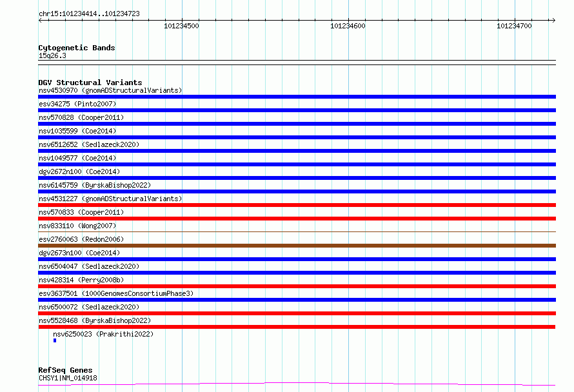Click the nsv4530970 gnomADStructuralVariants blue bar
Image resolution: width=574 pixels, height=392 pixels.
tap(297, 97)
